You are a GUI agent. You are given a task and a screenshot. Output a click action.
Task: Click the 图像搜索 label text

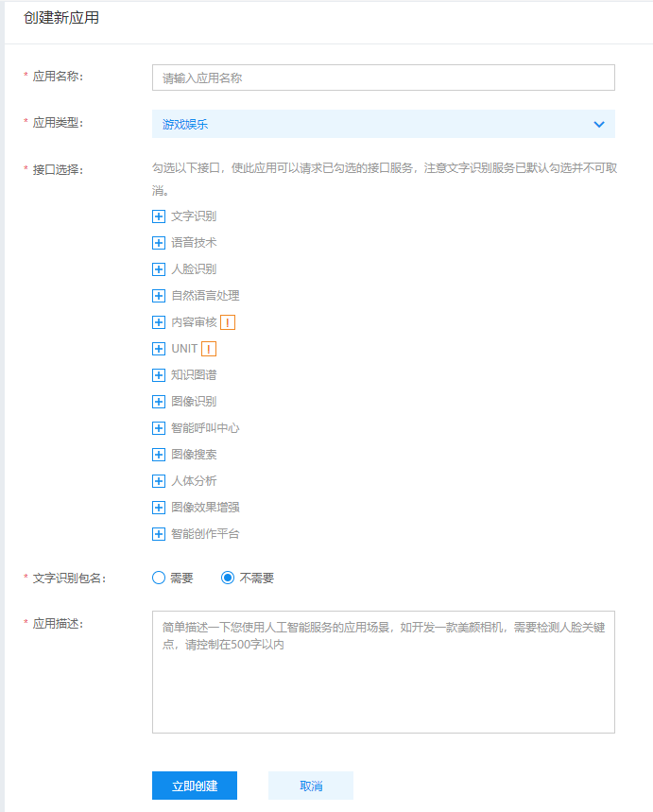194,454
